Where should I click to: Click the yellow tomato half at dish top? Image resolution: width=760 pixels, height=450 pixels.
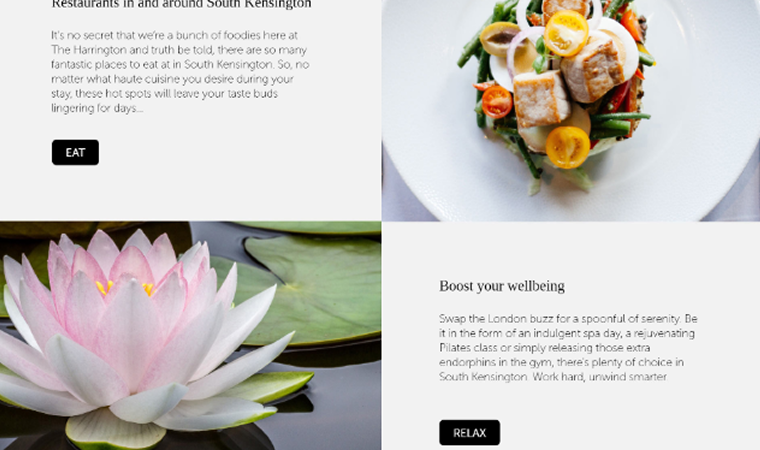tap(566, 33)
